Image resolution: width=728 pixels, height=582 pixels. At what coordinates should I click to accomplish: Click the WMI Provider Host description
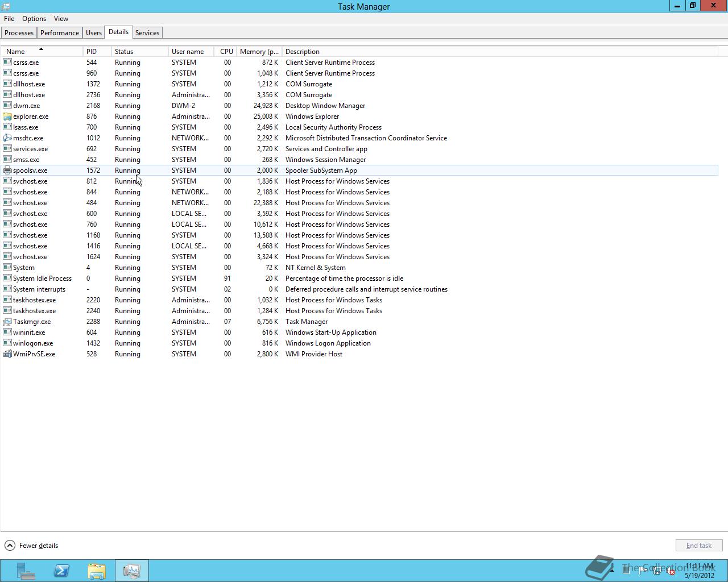pos(314,354)
